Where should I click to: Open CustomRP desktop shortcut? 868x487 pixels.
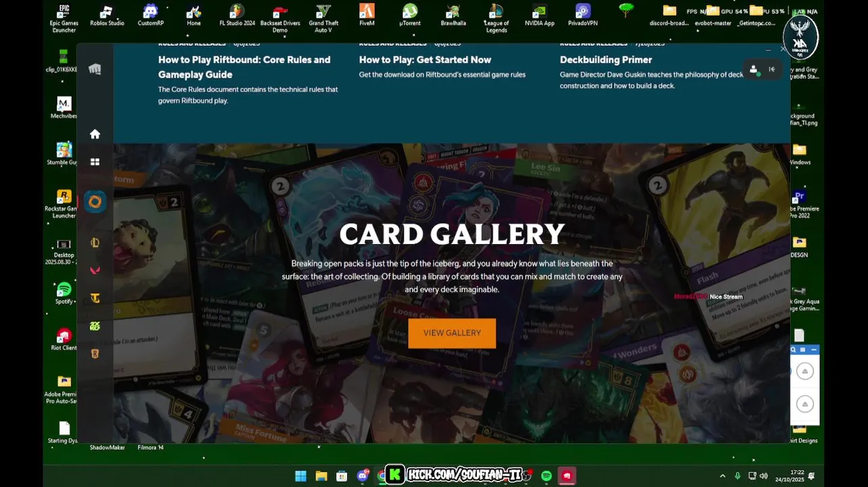pos(150,16)
